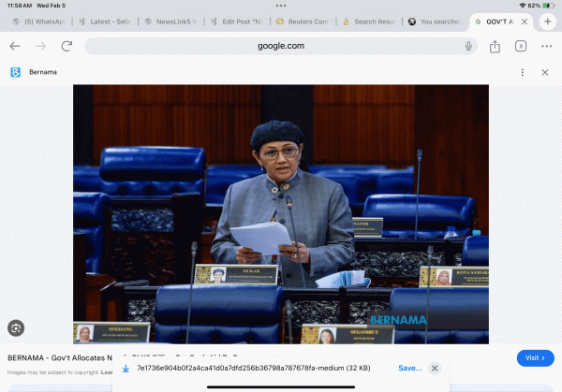Click the blue Visit button
Viewport: 562px width, 392px height.
point(535,357)
